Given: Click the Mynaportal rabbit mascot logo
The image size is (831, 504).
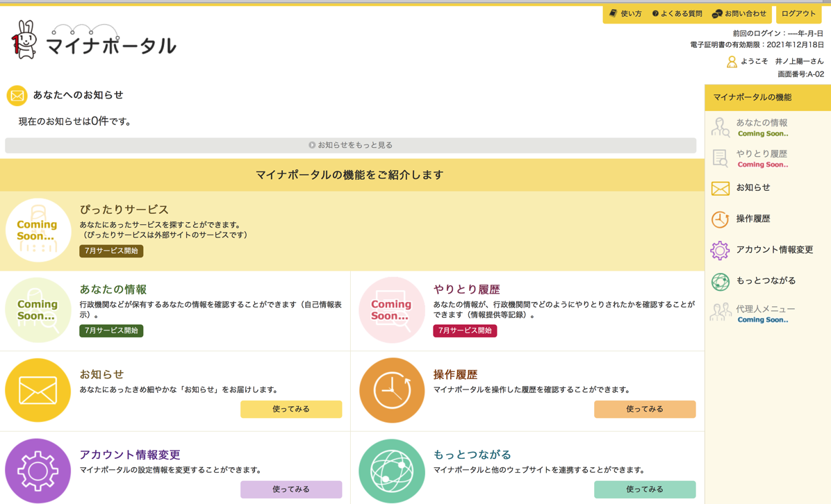Looking at the screenshot, I should click(24, 40).
